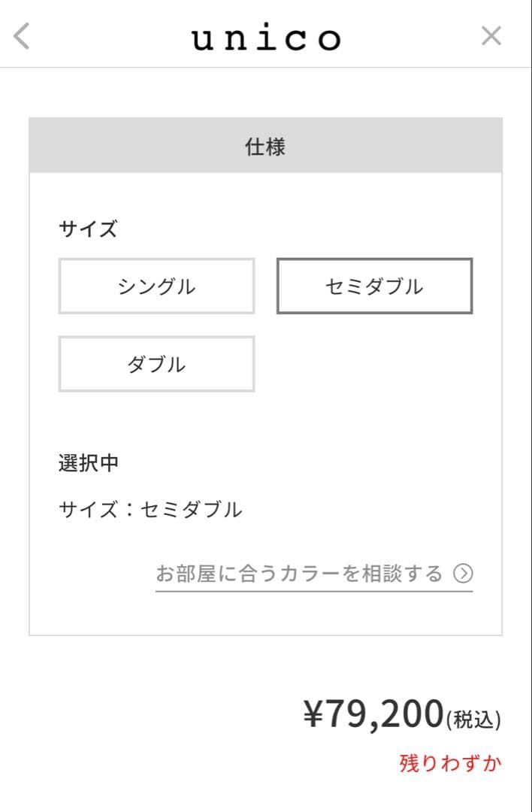532x812 pixels.
Task: Select the シングル size option
Action: 156,286
